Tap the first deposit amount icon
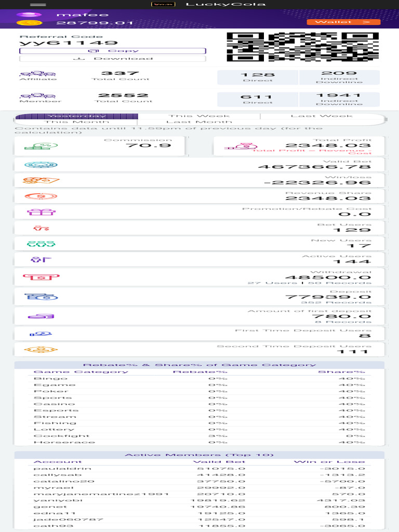399x532 pixels. pyautogui.click(x=41, y=316)
